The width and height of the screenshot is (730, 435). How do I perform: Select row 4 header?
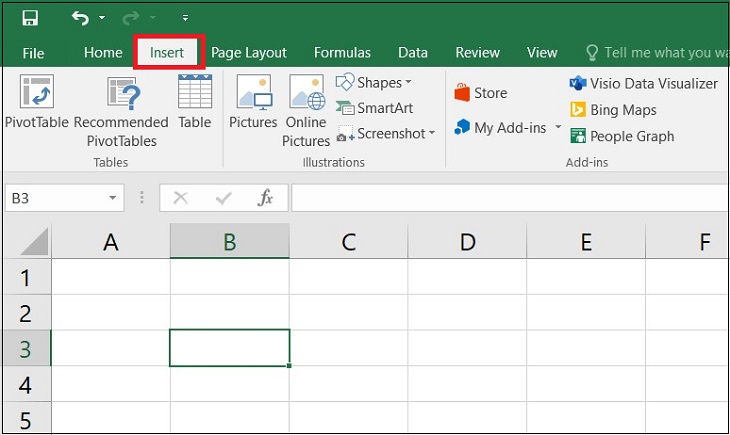point(26,384)
